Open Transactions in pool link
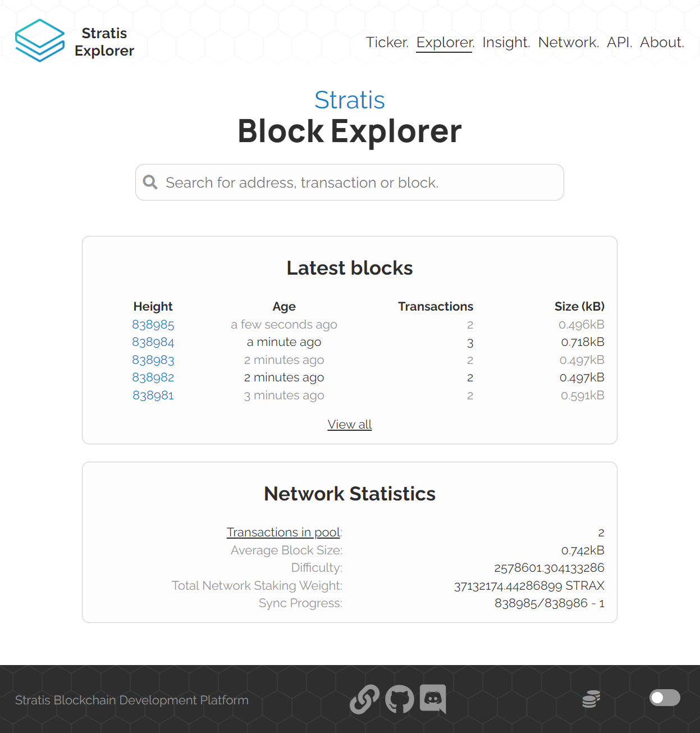Image resolution: width=700 pixels, height=733 pixels. pyautogui.click(x=283, y=532)
